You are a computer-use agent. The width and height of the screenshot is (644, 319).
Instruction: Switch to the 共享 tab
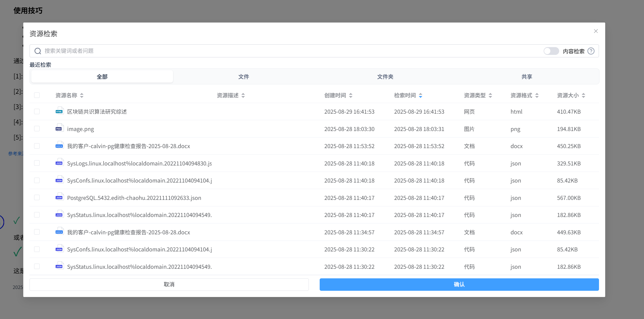[527, 77]
